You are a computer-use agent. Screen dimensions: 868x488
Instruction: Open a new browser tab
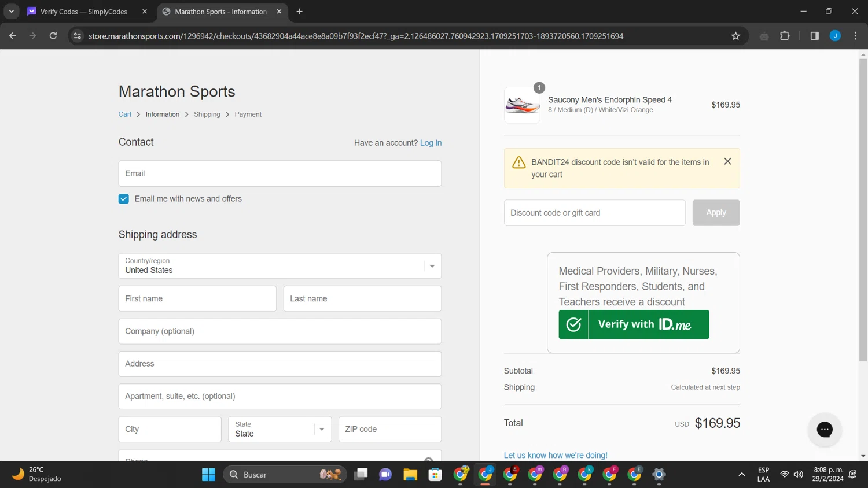click(x=299, y=12)
